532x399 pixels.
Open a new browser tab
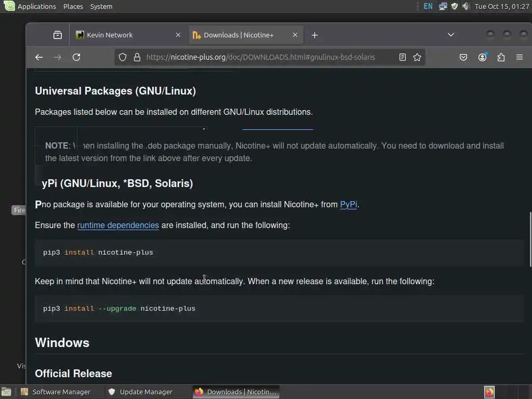pos(314,35)
